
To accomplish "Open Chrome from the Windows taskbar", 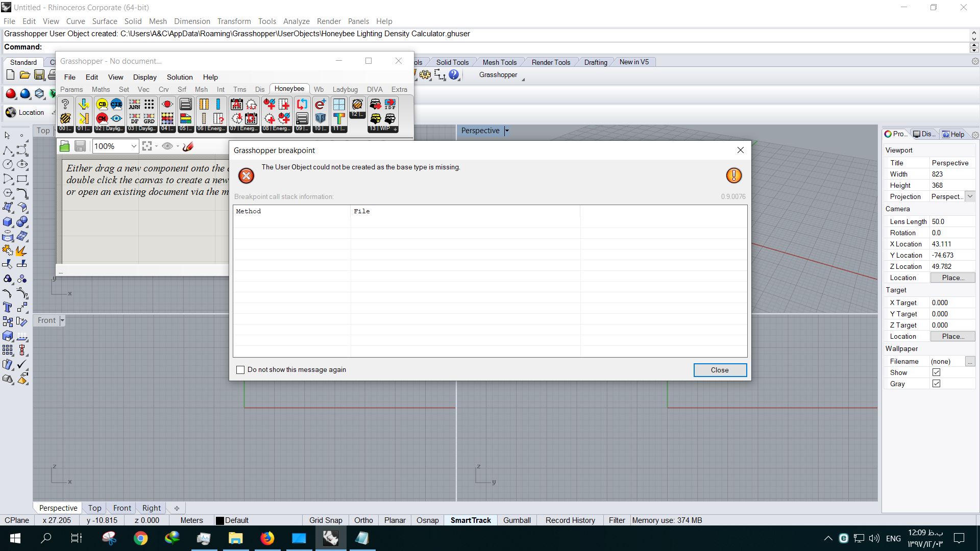I will (x=140, y=538).
